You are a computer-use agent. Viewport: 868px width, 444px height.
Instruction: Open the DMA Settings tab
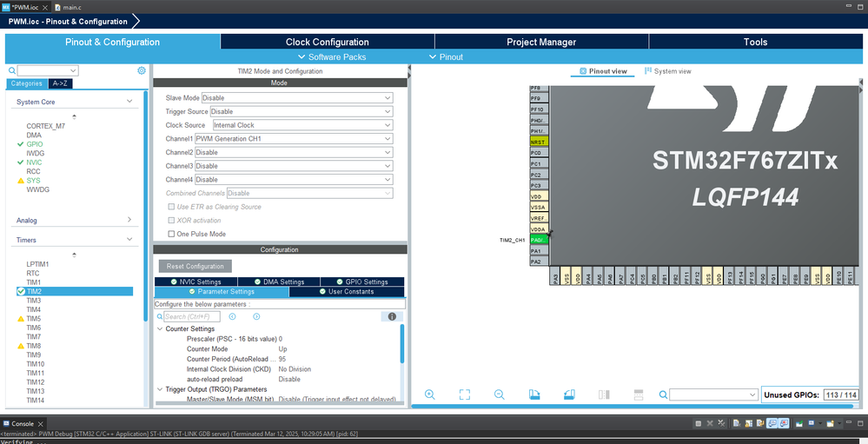pos(279,282)
